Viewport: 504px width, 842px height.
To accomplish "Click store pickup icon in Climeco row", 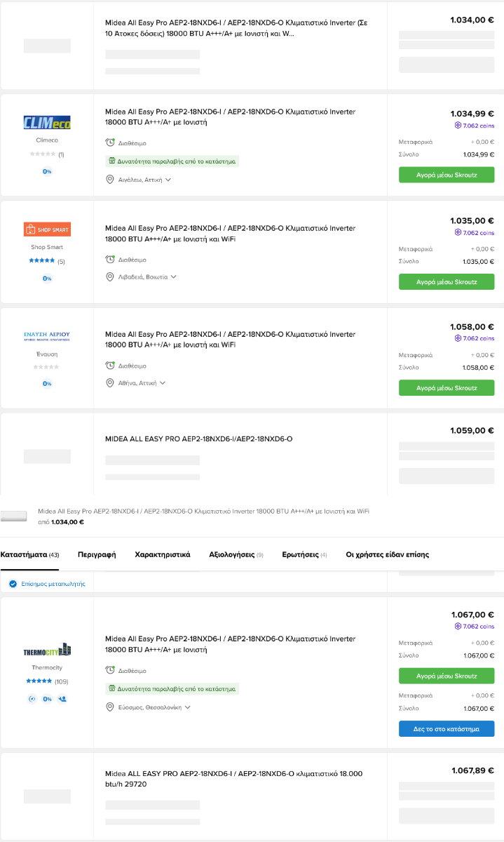I will pyautogui.click(x=111, y=161).
